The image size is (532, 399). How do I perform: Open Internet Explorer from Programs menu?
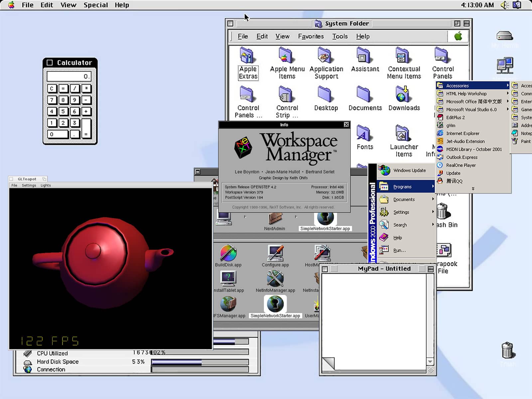coord(463,133)
